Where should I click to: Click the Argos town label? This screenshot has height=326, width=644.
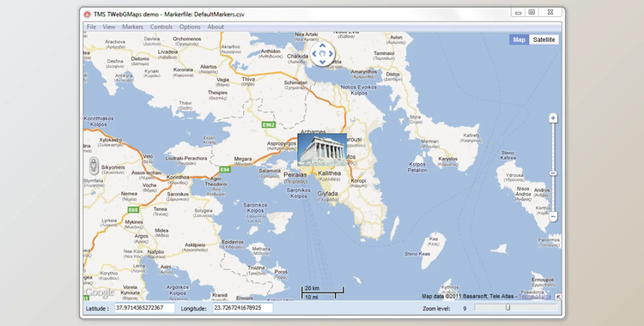pos(142,236)
